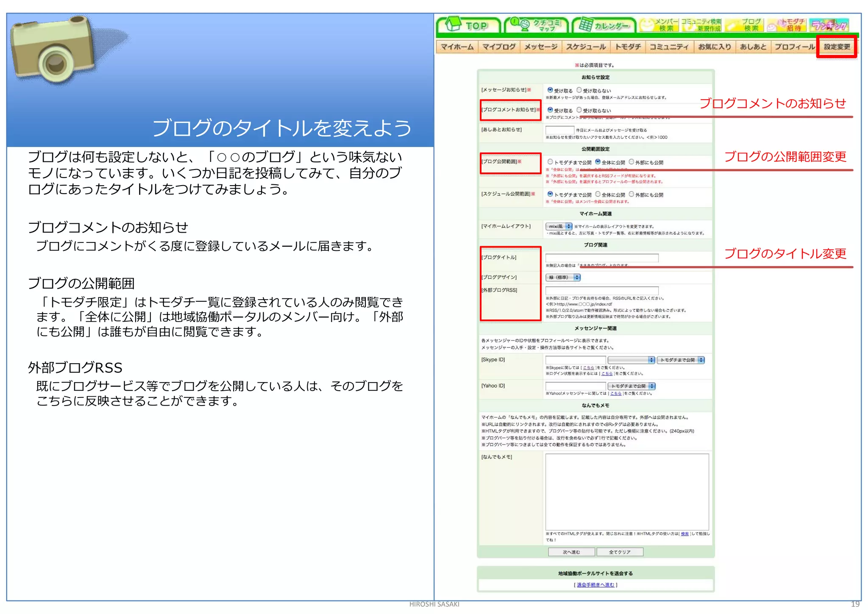Image resolution: width=868 pixels, height=614 pixels.
Task: Click the 公開範囲設定 section heading
Action: (x=595, y=149)
